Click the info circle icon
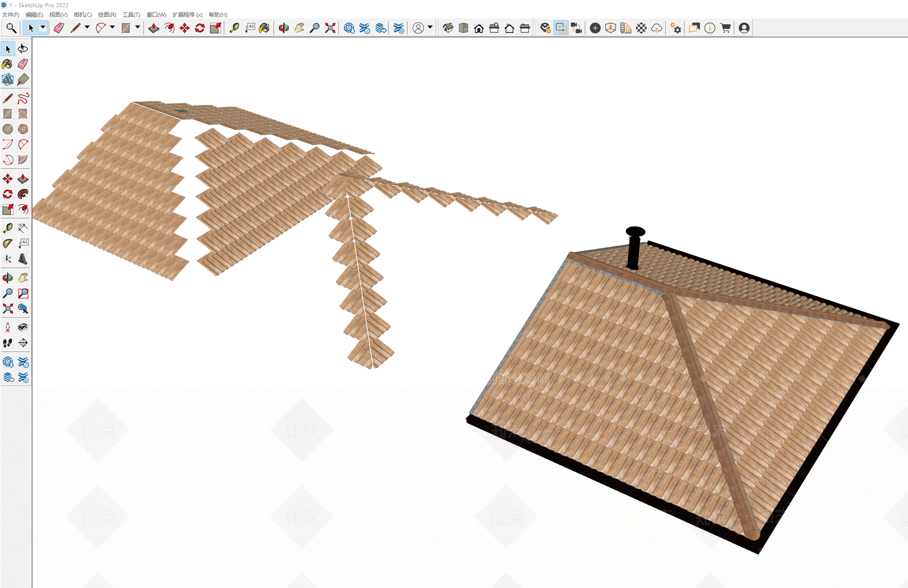This screenshot has width=908, height=588. coord(710,28)
